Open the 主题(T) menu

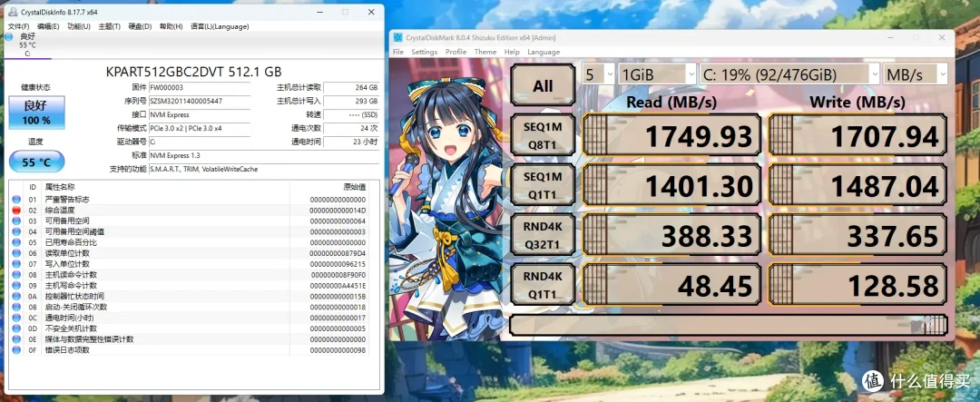point(110,26)
